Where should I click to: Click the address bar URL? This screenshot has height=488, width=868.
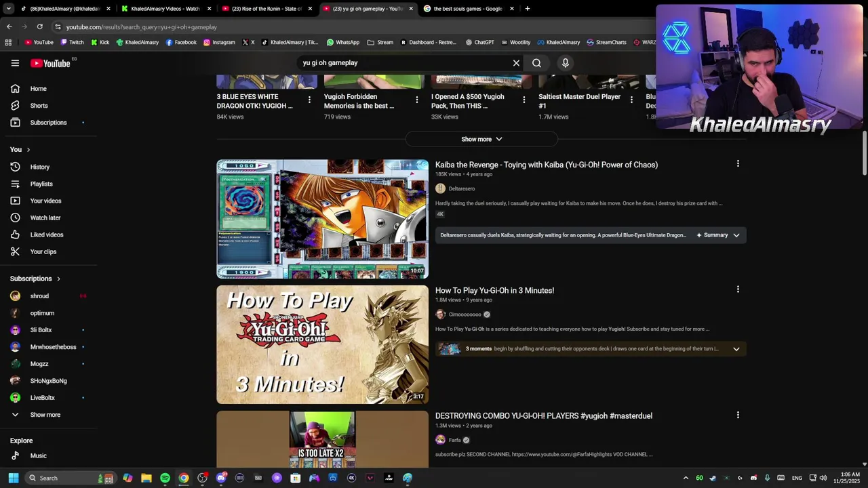[x=142, y=27]
